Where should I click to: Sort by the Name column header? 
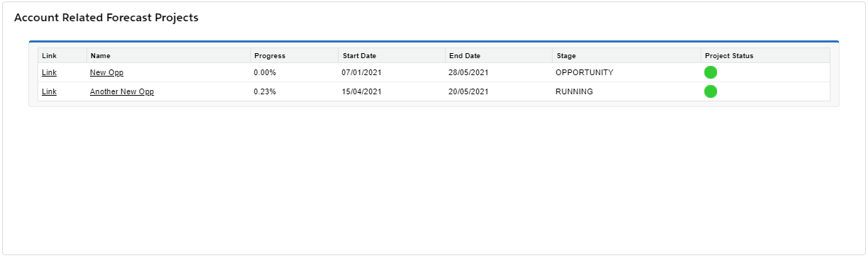point(169,56)
